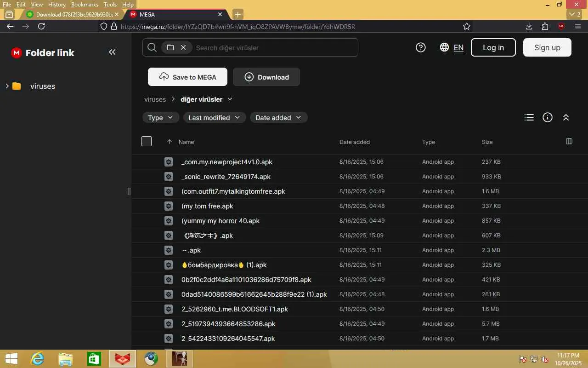Open the Firefox application menu
This screenshot has height=368, width=588.
pyautogui.click(x=578, y=26)
